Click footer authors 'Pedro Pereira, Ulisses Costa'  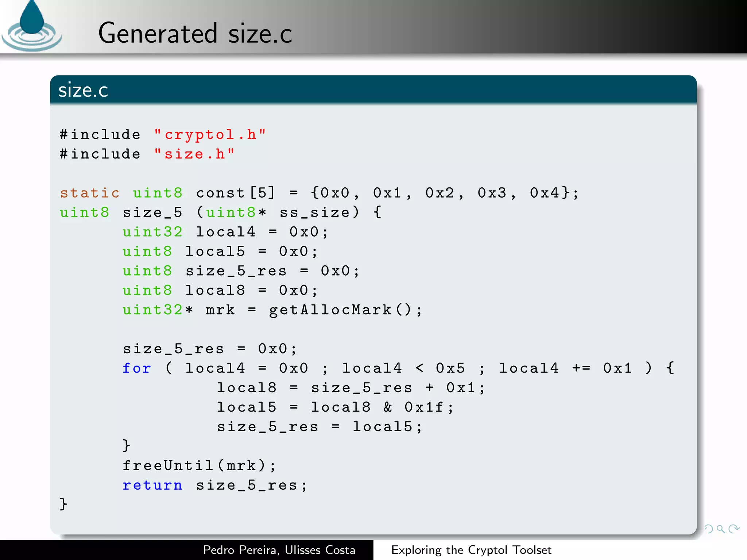point(279,550)
